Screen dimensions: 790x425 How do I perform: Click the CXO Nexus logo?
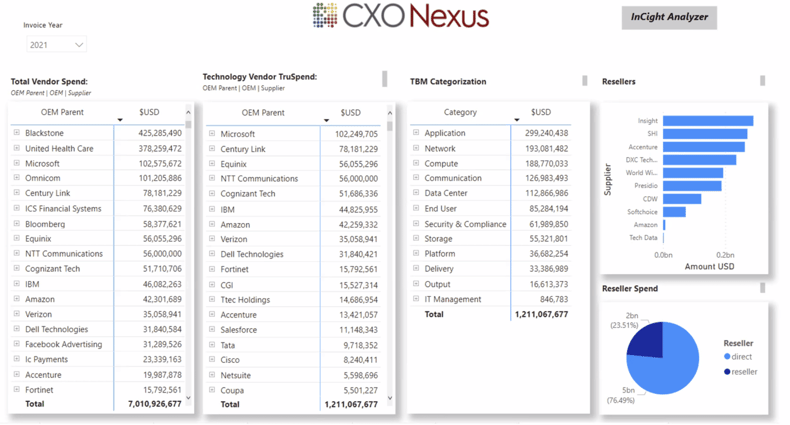point(401,15)
